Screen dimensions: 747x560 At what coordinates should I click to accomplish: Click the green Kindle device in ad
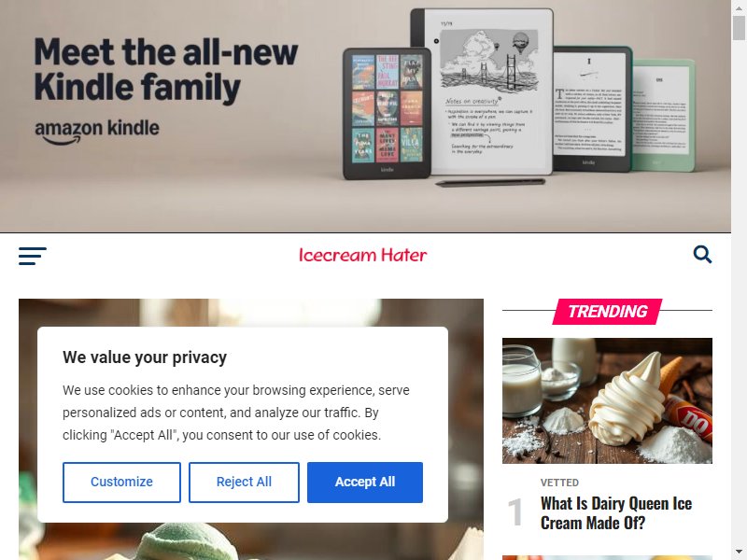(x=663, y=115)
